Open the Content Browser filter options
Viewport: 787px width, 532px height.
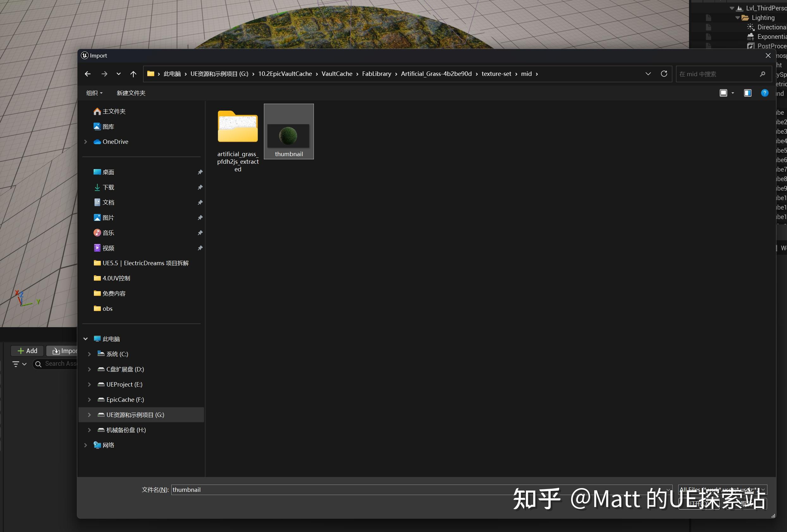coord(19,364)
